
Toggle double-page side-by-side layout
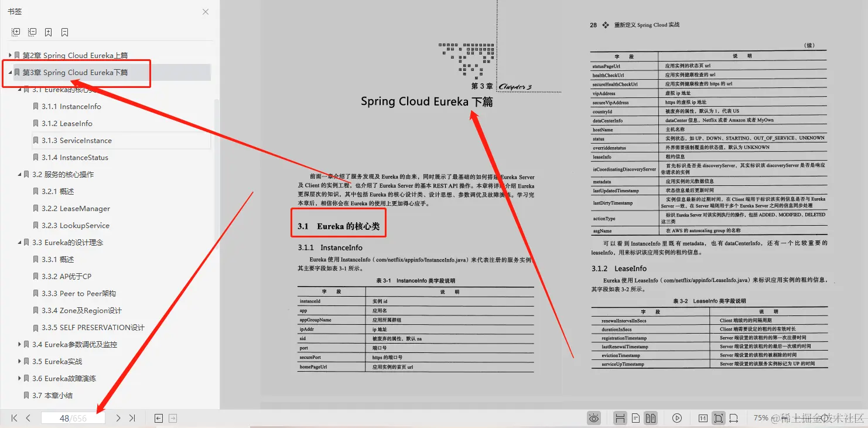652,418
